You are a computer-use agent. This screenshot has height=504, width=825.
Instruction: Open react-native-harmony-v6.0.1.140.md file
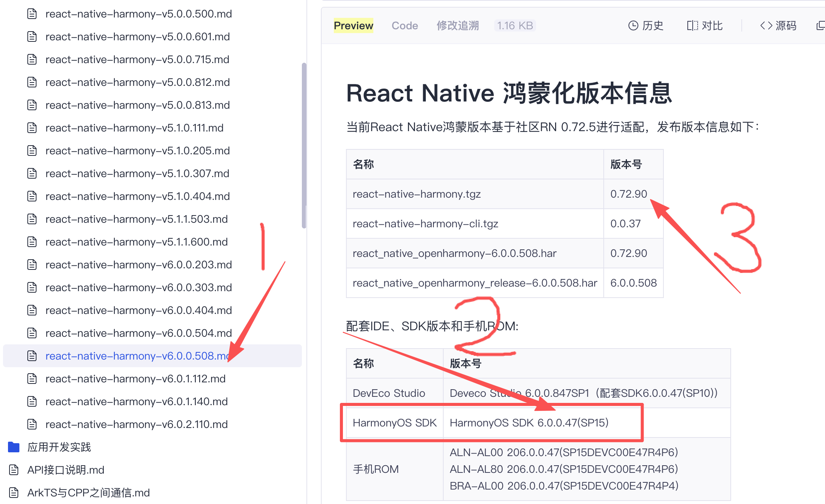136,401
